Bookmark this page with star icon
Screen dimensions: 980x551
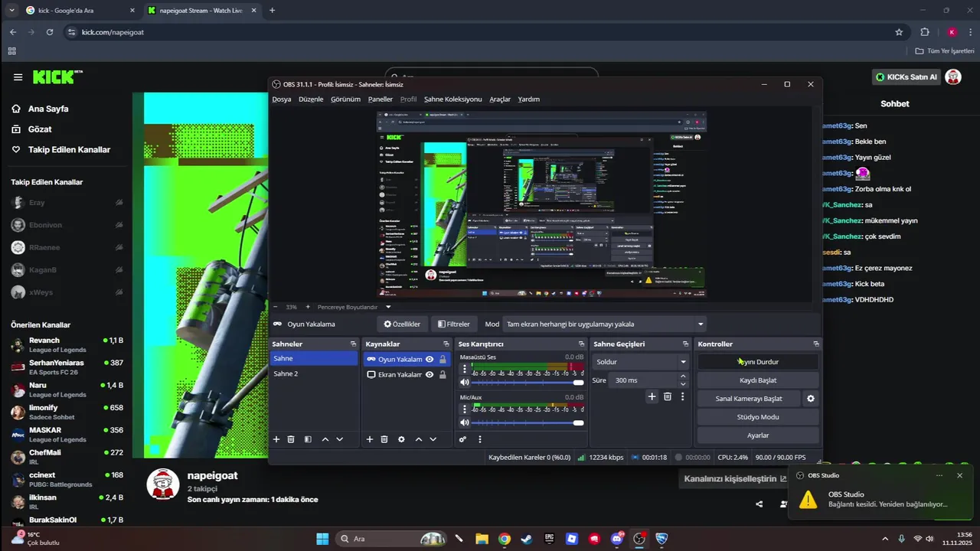(x=899, y=32)
